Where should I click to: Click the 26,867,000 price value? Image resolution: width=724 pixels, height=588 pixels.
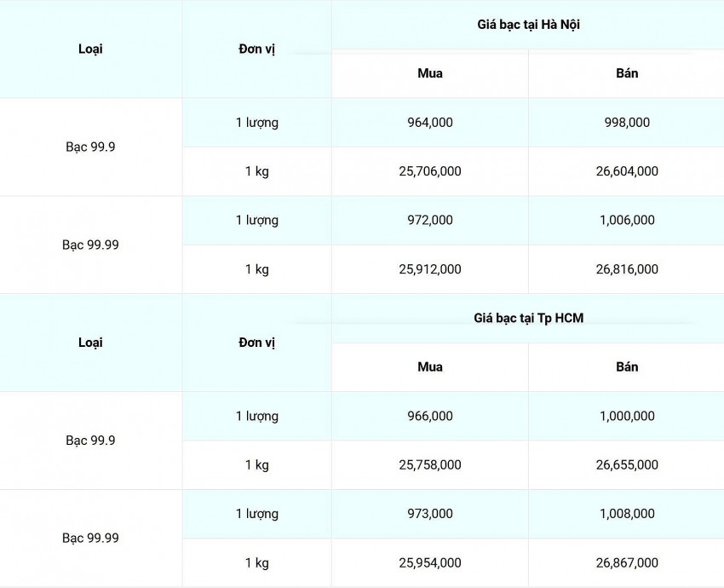[x=627, y=563]
